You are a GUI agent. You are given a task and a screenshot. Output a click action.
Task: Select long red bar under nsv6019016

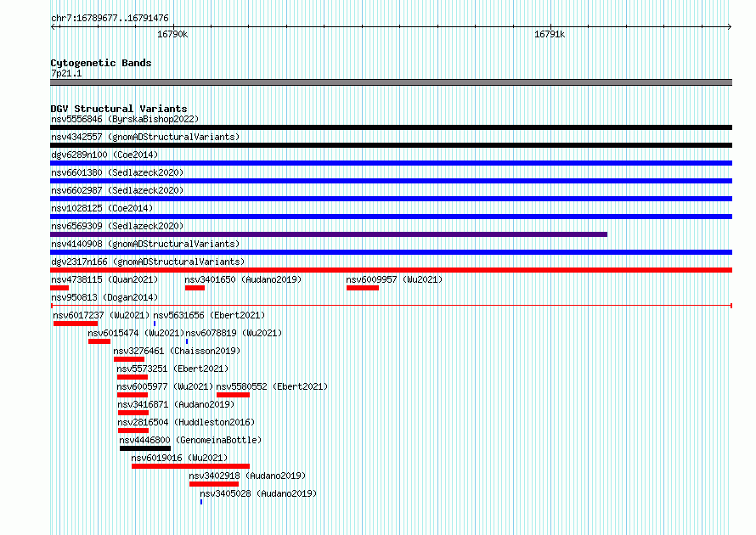pos(190,466)
